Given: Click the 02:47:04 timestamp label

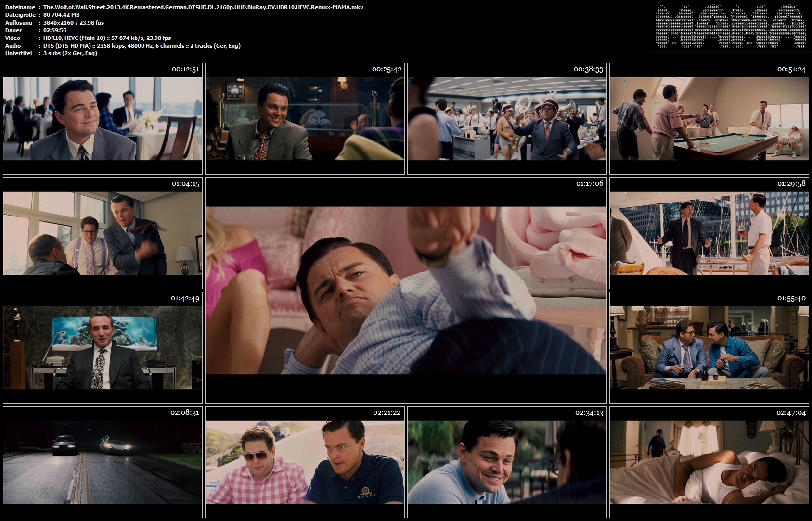Looking at the screenshot, I should (x=791, y=413).
